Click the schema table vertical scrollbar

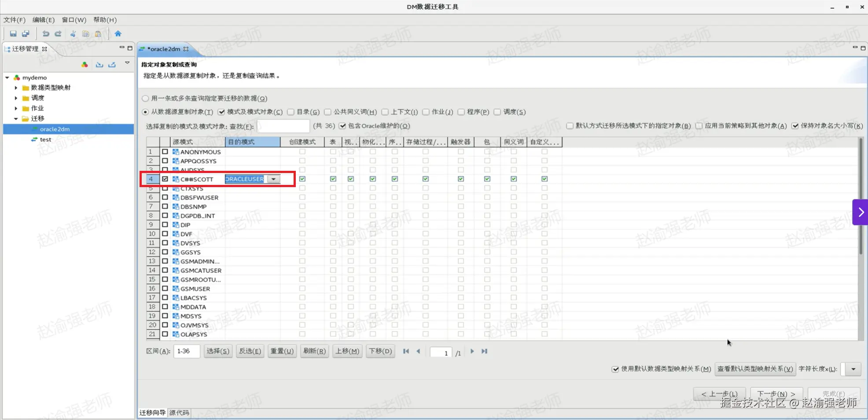pos(861,196)
